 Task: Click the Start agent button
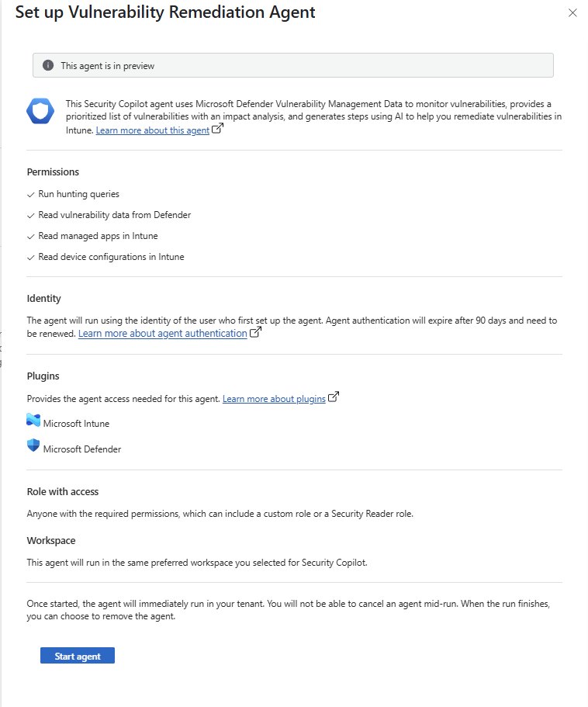[x=77, y=655]
